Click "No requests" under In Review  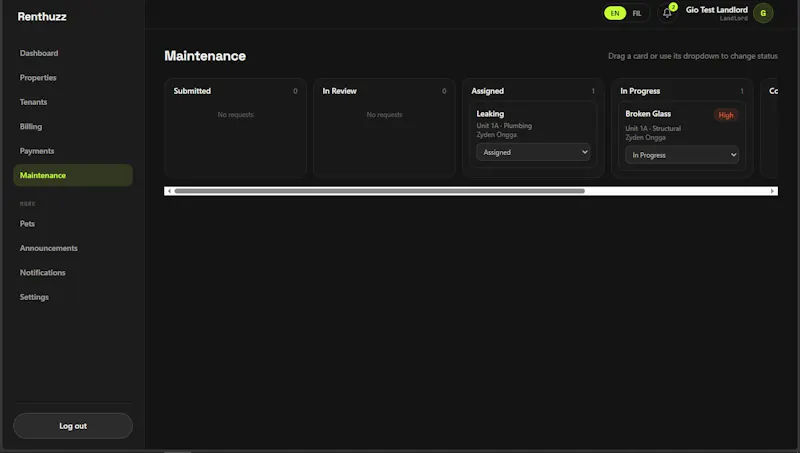click(x=384, y=115)
